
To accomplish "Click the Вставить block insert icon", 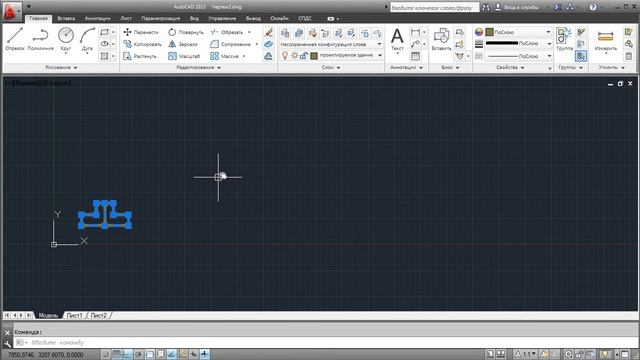I will tap(441, 39).
